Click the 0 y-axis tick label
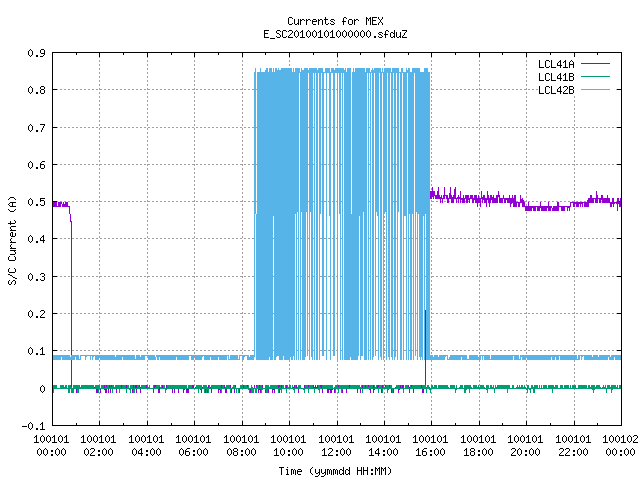 pyautogui.click(x=42, y=389)
